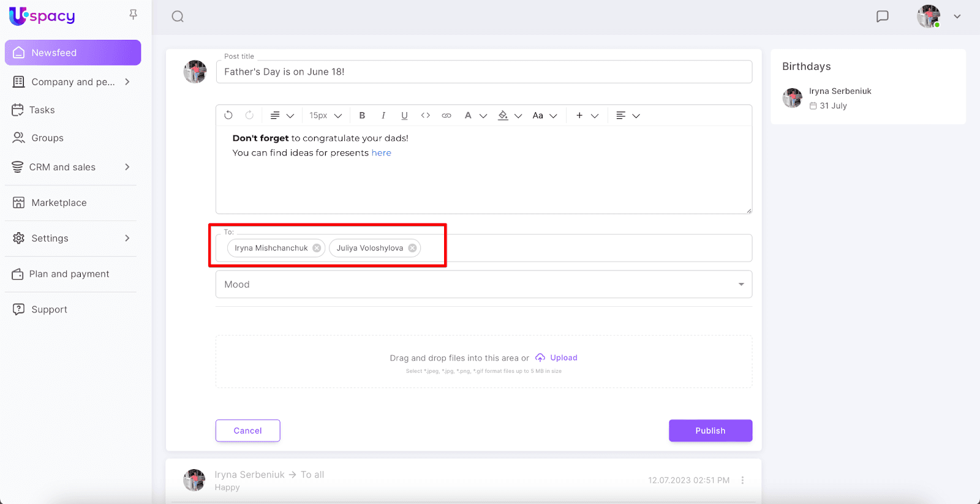This screenshot has width=980, height=504.
Task: Click the Publish button
Action: [x=710, y=431]
